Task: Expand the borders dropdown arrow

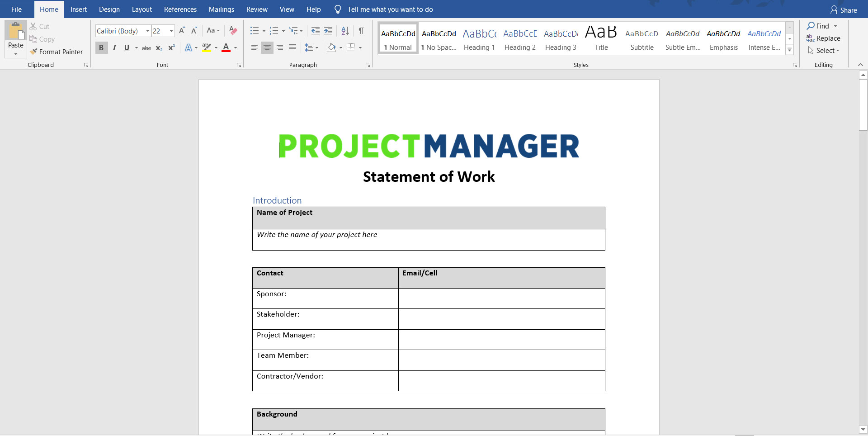Action: 360,47
